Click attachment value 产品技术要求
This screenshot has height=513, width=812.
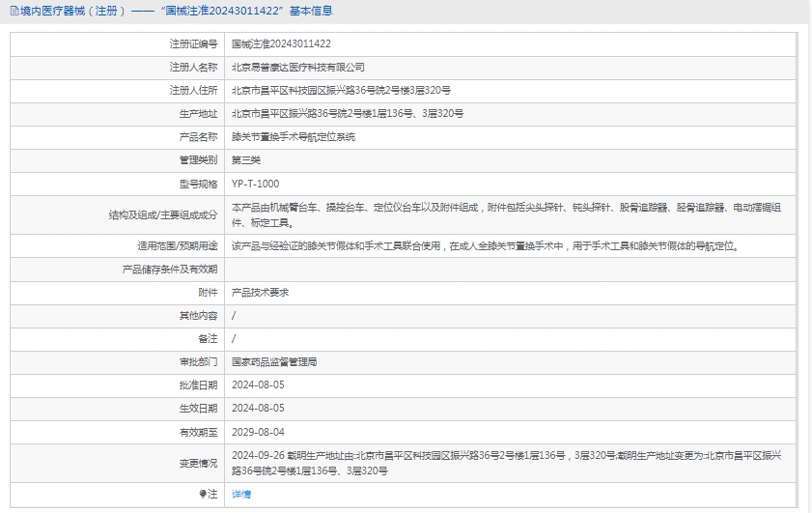[260, 292]
